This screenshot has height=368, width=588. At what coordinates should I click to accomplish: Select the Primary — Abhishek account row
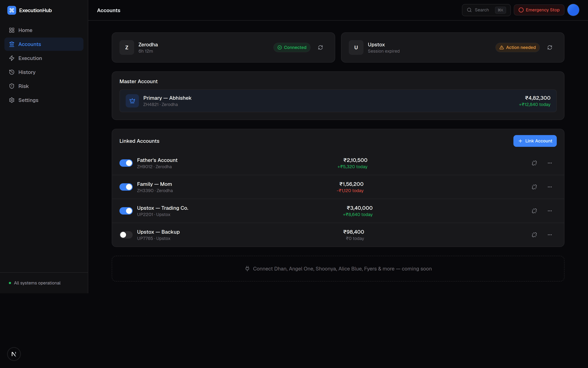pos(338,101)
